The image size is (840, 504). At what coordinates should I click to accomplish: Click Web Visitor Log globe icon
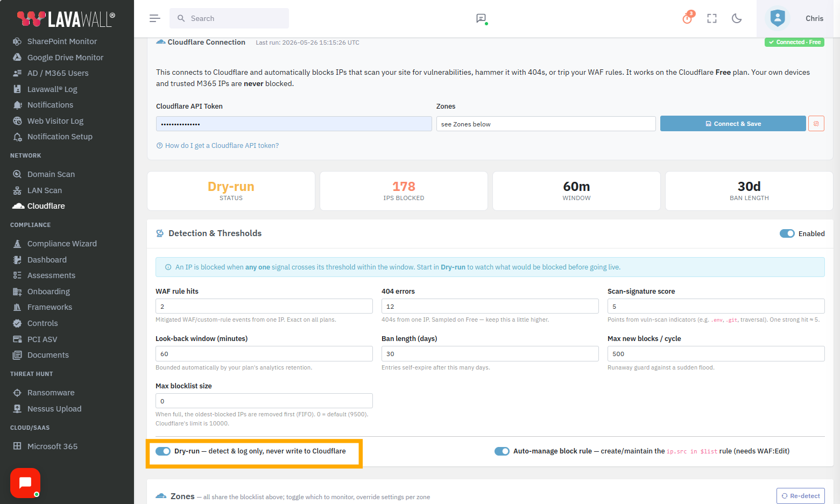[17, 121]
